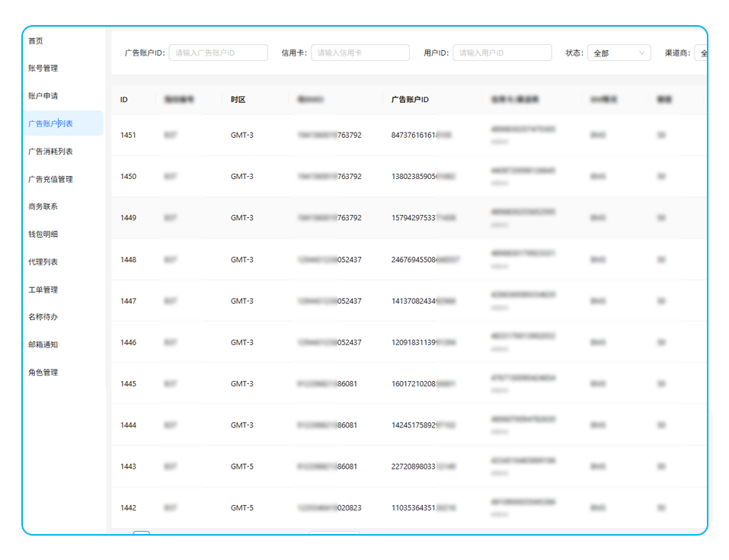This screenshot has width=729, height=560.
Task: Open 邮箱通知 sidebar item
Action: [43, 344]
